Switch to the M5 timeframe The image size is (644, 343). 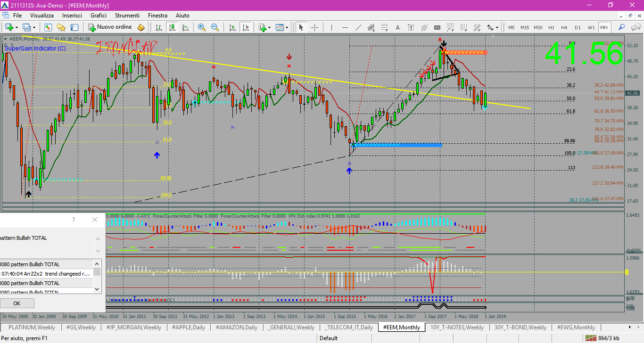(512, 27)
